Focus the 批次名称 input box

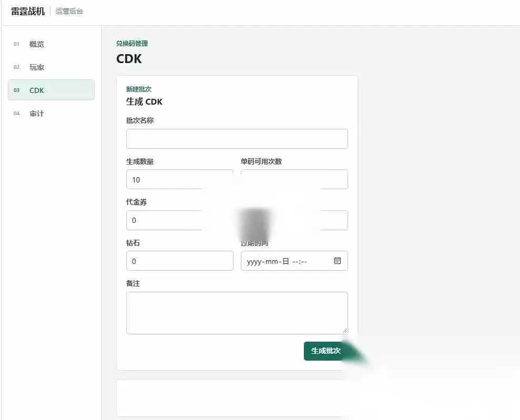coord(237,139)
